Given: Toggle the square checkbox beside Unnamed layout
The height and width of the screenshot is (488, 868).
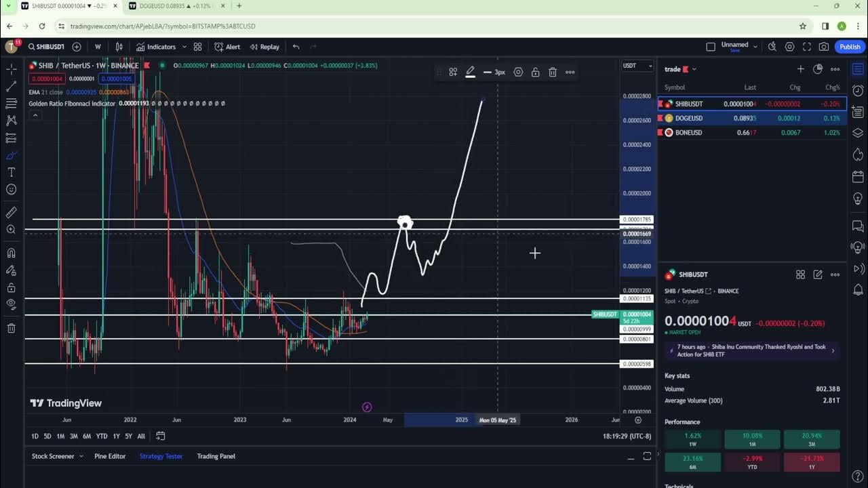Looking at the screenshot, I should tap(711, 47).
